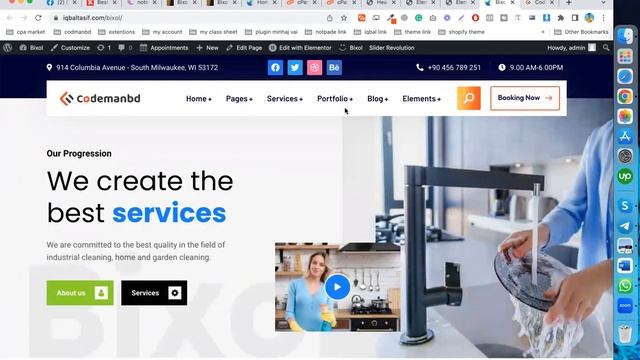Reload the page in Chrome
Image resolution: width=640 pixels, height=360 pixels.
pos(38,18)
